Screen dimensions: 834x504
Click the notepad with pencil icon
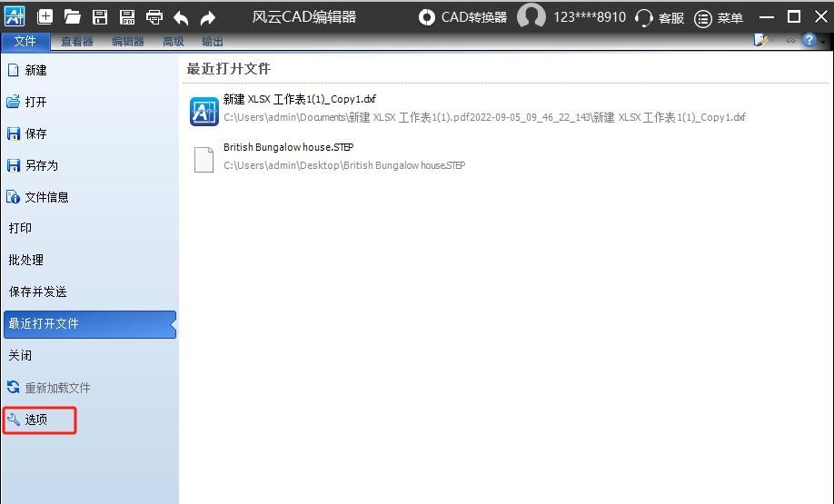[x=761, y=40]
